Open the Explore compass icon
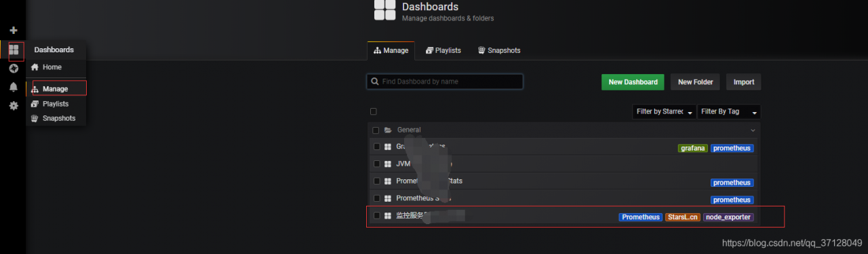 click(13, 69)
